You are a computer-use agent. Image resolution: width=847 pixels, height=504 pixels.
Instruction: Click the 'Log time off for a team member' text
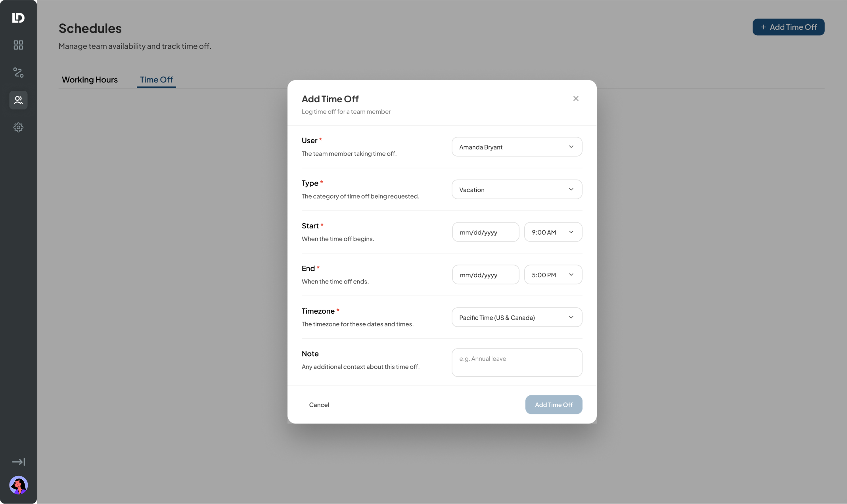346,112
